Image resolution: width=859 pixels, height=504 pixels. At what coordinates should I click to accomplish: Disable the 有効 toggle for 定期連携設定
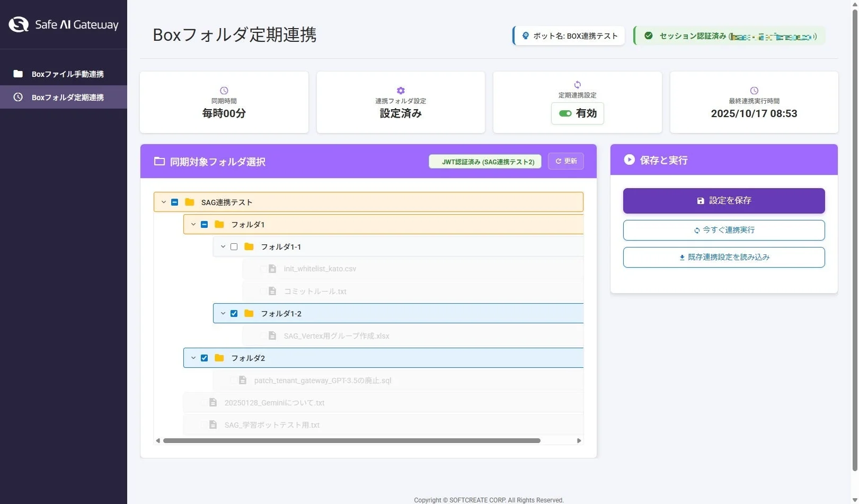[x=565, y=113]
